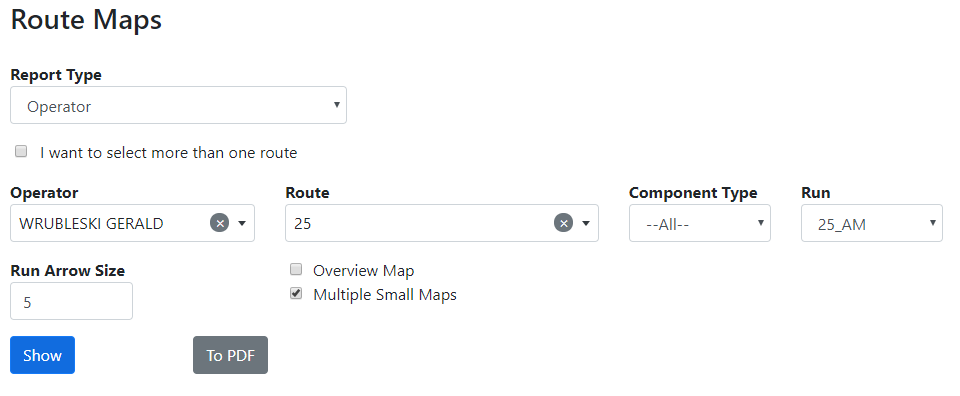The image size is (960, 396).
Task: Export the route map To PDF
Action: click(x=230, y=355)
